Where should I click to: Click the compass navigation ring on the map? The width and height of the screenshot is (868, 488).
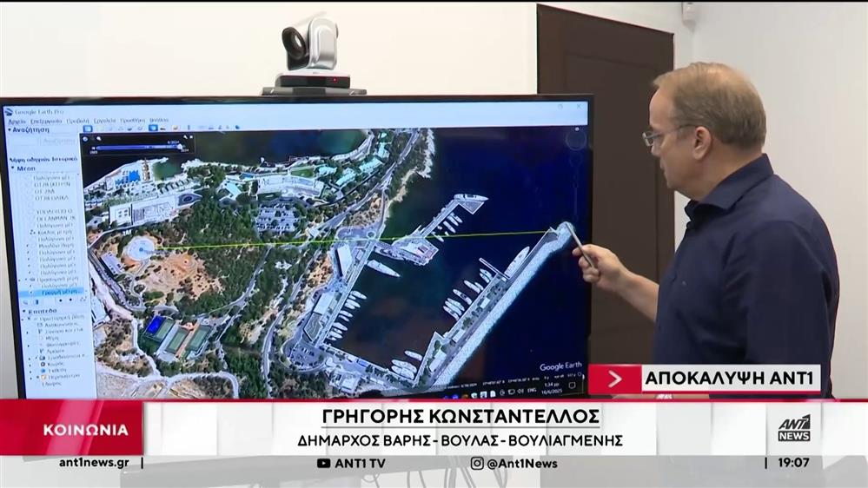point(575,139)
